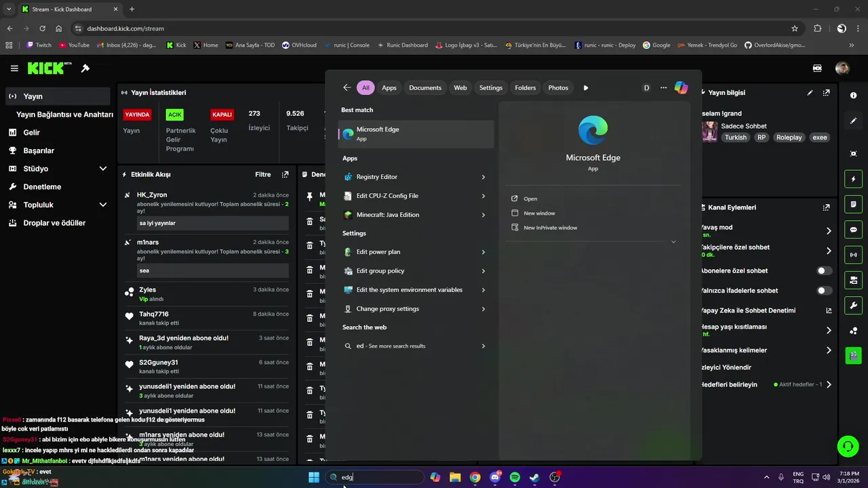Viewport: 868px width, 488px height.
Task: Click the pin icon beside KICK logo
Action: point(85,68)
